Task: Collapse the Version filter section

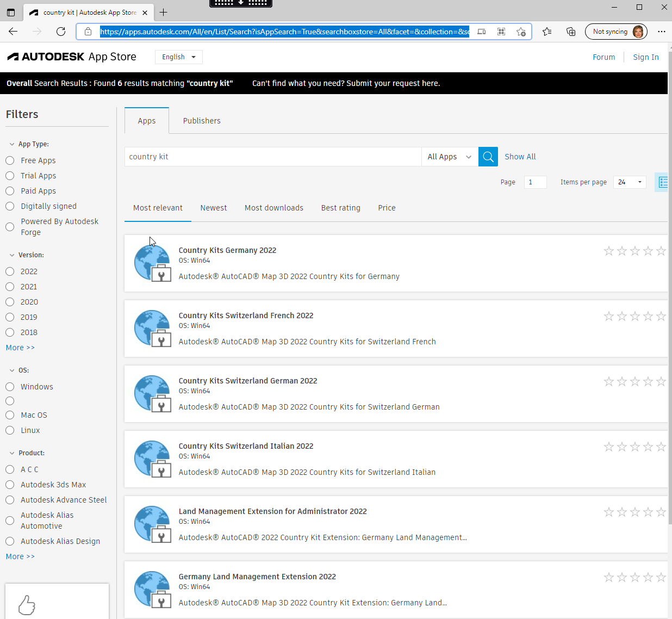Action: point(12,255)
